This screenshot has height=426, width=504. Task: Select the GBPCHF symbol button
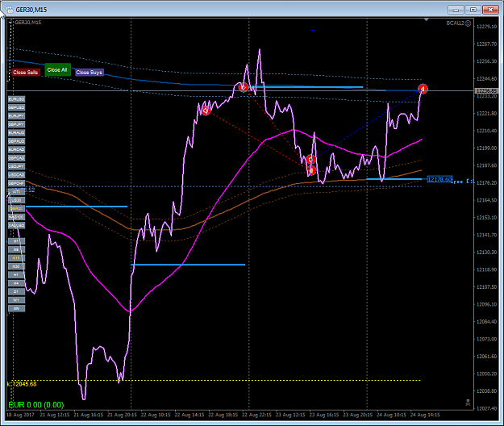(16, 183)
